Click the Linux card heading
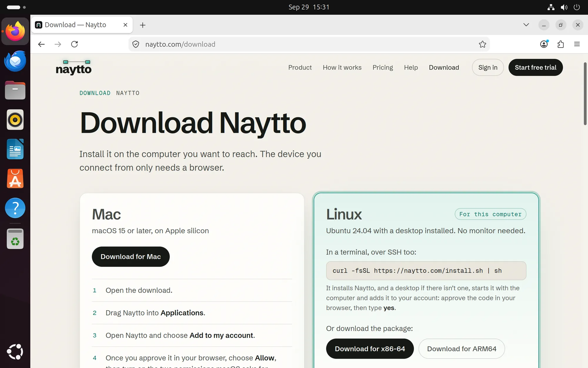The width and height of the screenshot is (588, 368). pyautogui.click(x=344, y=214)
